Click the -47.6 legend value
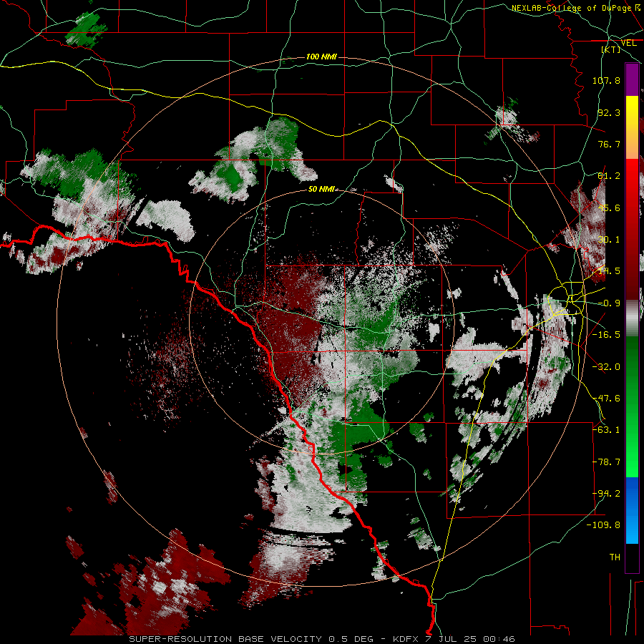 point(606,399)
